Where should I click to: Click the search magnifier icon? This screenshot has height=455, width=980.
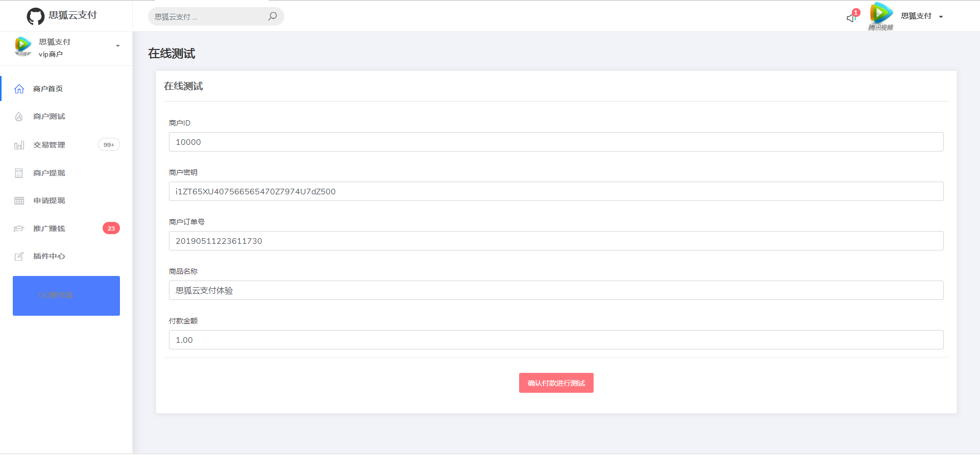coord(273,16)
